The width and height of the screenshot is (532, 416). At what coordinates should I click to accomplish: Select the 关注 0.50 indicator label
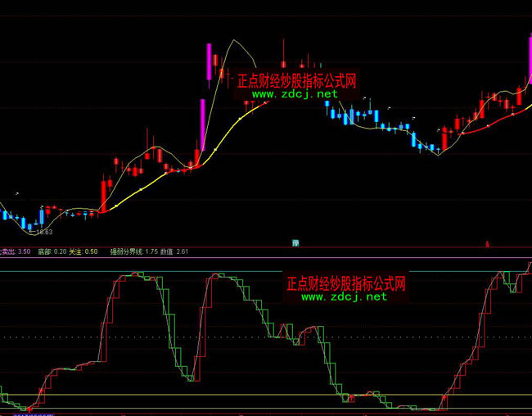pyautogui.click(x=83, y=252)
